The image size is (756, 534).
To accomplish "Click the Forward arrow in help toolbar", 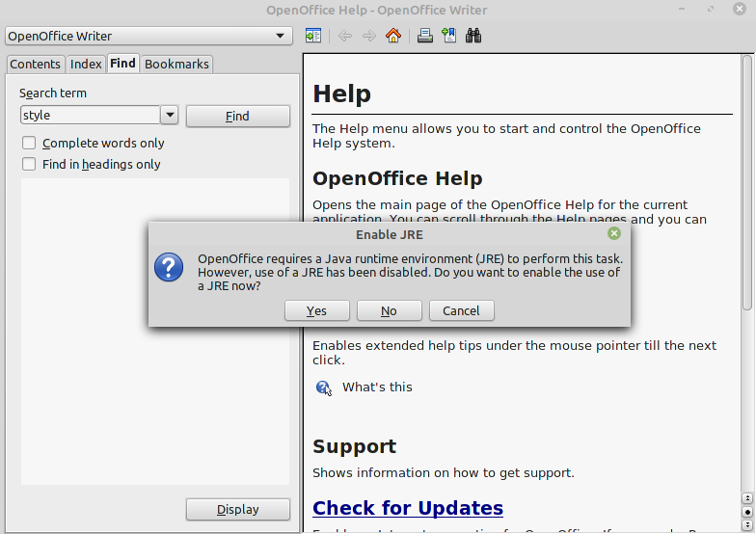I will tap(368, 36).
